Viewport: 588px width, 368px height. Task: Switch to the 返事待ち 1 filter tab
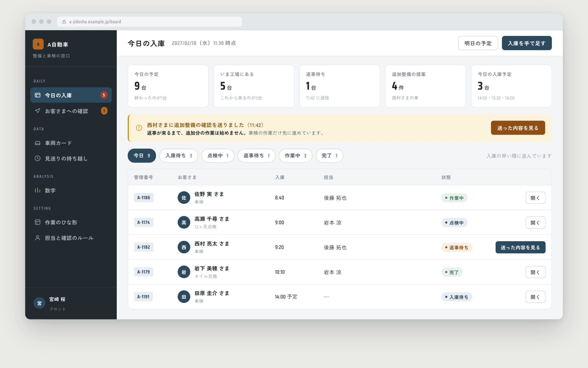(256, 155)
